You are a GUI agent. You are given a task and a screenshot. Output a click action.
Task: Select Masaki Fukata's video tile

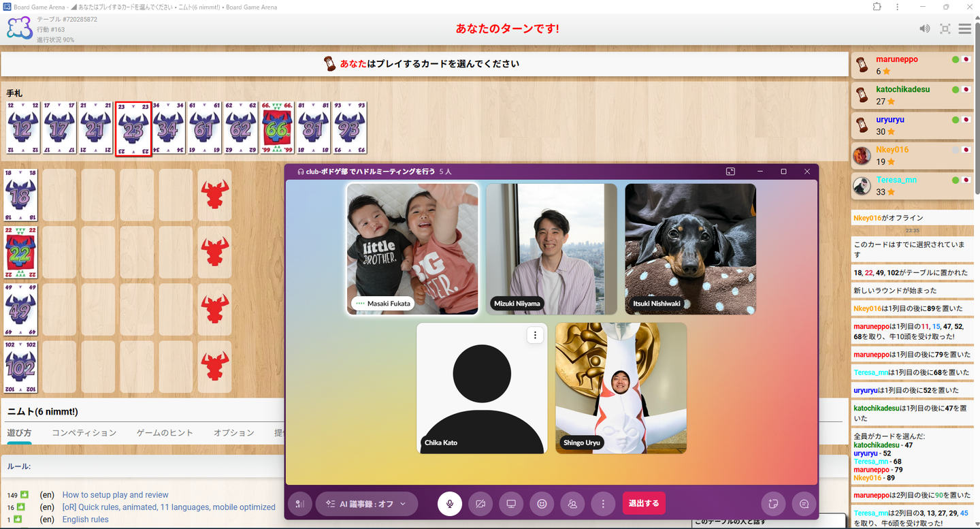(412, 249)
